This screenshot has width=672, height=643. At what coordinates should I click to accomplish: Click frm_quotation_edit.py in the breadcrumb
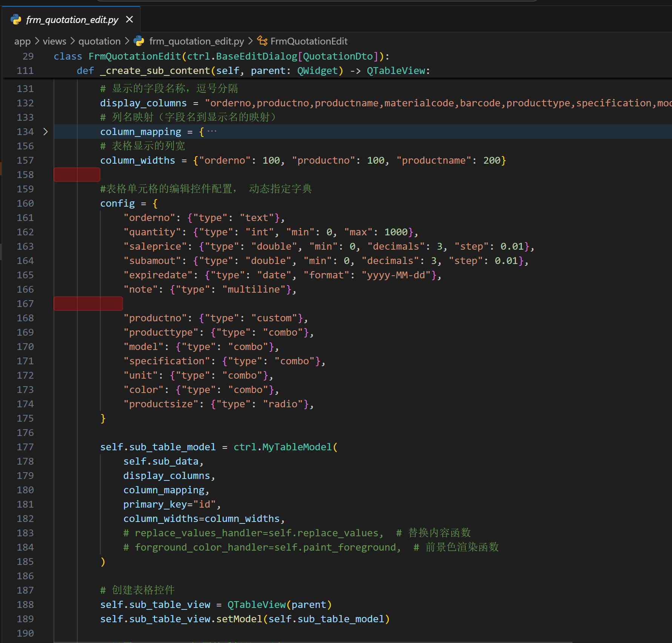point(196,41)
